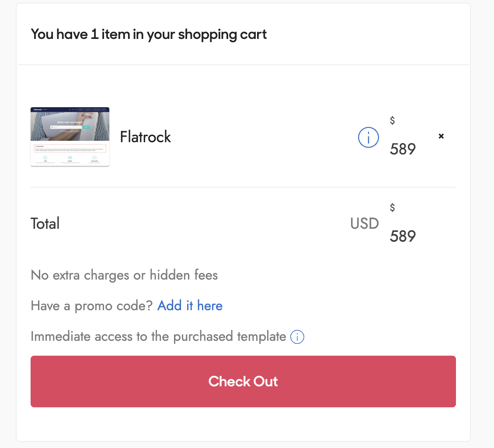494x448 pixels.
Task: Open the Flatrock template thumbnail
Action: pos(70,131)
